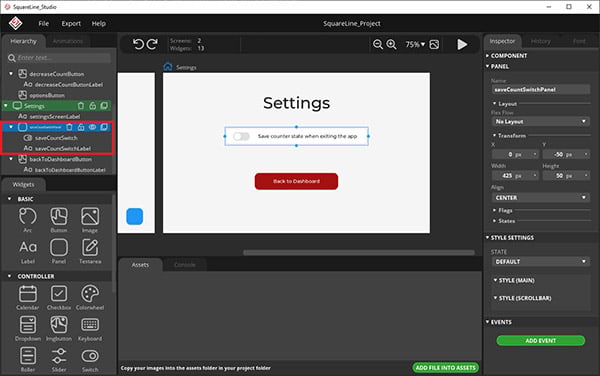The width and height of the screenshot is (600, 376).
Task: Click the hierarchy search magnifier icon
Action: (x=12, y=58)
